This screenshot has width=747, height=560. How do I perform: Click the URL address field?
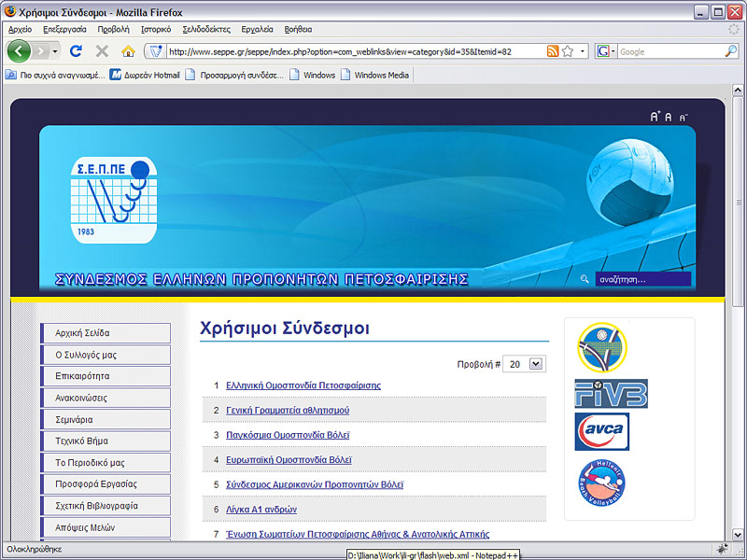[x=357, y=51]
